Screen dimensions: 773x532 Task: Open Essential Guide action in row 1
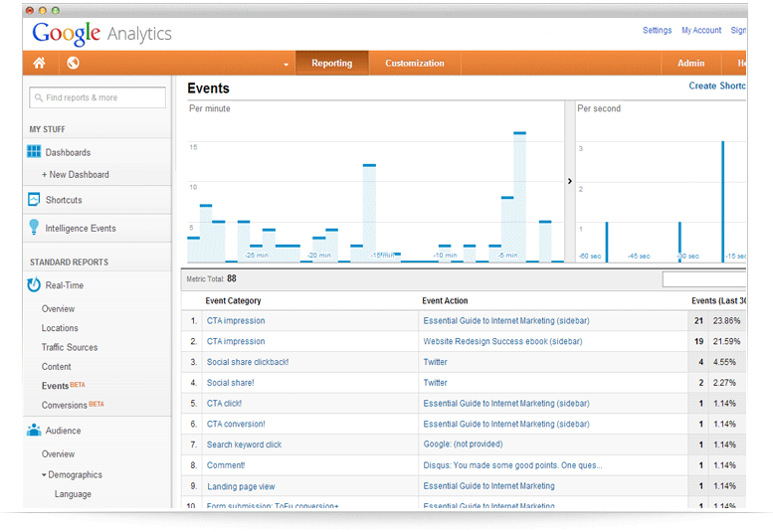click(506, 320)
